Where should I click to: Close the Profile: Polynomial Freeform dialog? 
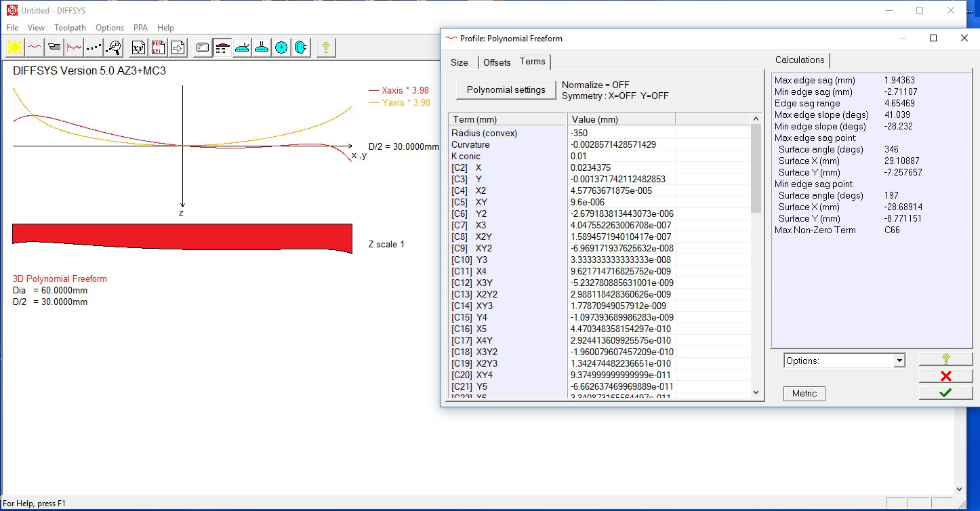coord(964,39)
